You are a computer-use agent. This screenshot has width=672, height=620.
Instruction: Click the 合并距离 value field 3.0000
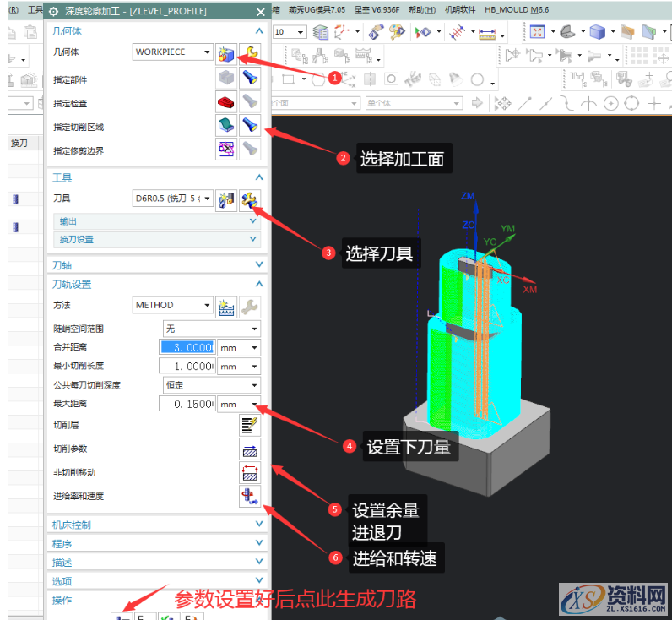point(187,347)
